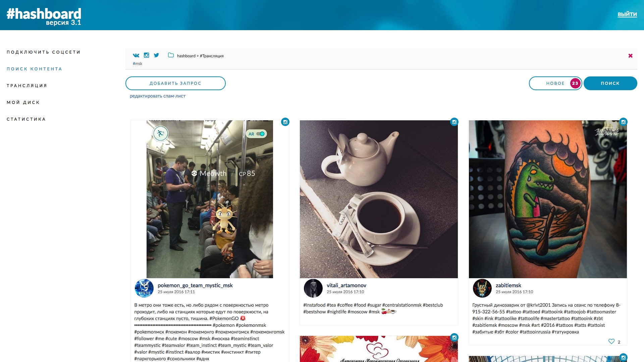Open the hashboard folder icon

click(171, 55)
